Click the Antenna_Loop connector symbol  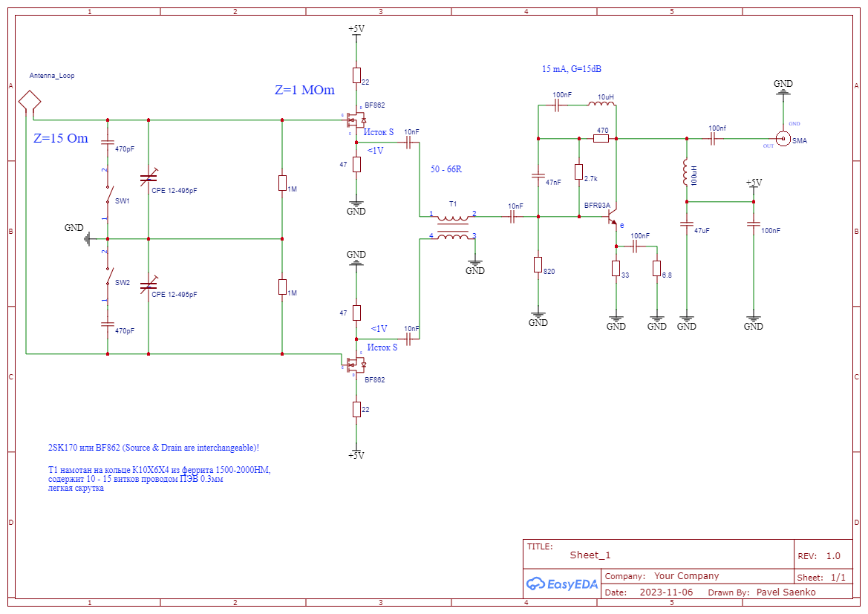30,100
